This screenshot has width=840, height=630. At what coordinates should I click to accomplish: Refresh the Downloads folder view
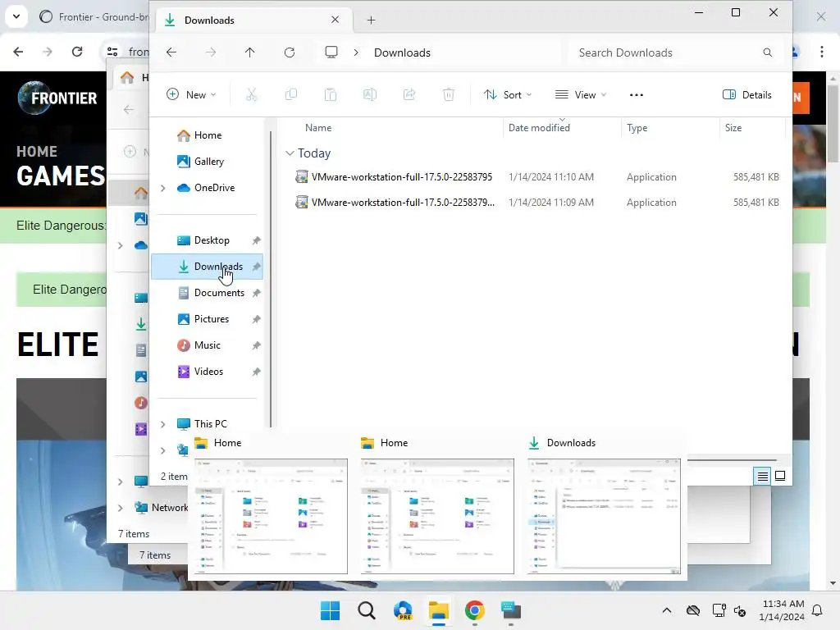click(x=290, y=52)
